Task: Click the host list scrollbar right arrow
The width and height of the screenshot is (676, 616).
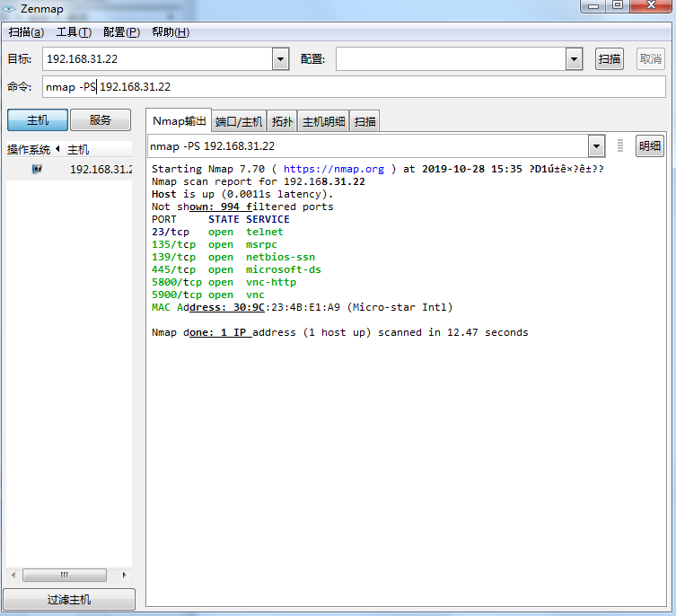Action: click(124, 575)
